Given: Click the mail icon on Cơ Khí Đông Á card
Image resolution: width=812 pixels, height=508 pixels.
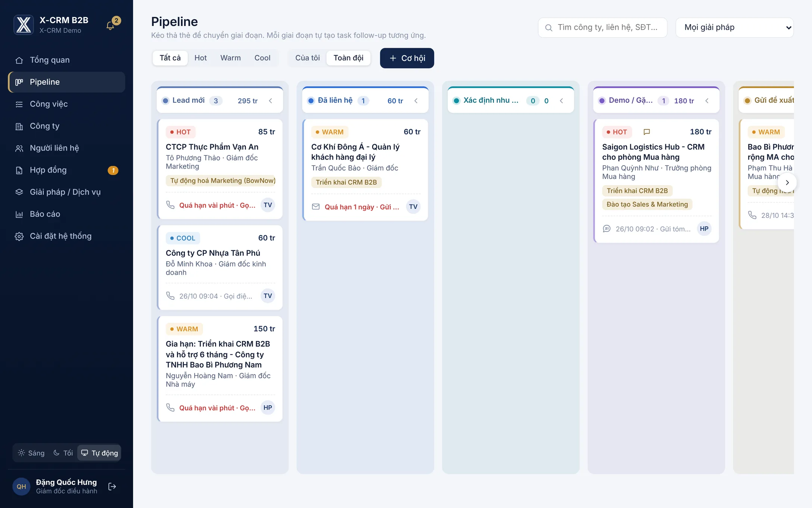Looking at the screenshot, I should (316, 207).
